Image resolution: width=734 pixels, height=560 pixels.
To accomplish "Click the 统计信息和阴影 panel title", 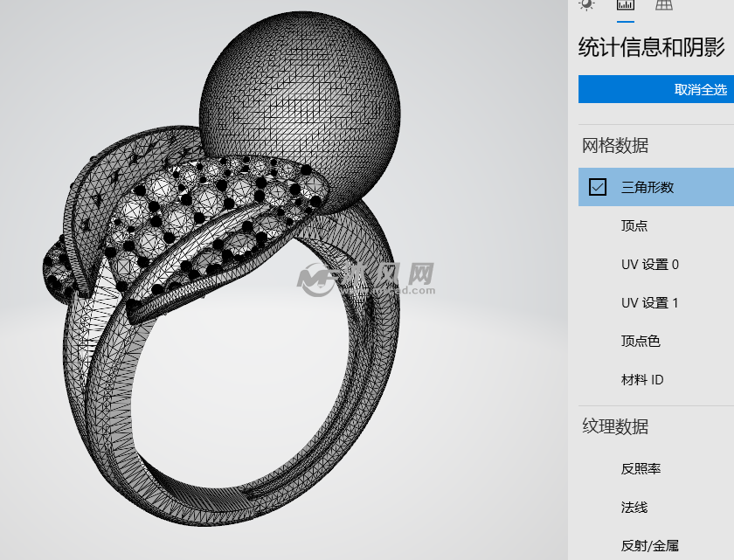I will point(651,47).
